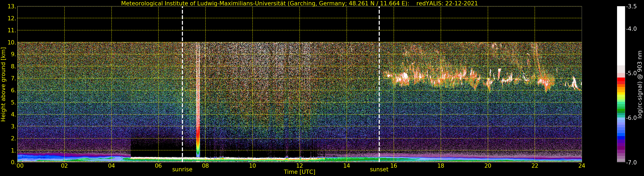Click the '7.' km height tick label

pos(13,78)
